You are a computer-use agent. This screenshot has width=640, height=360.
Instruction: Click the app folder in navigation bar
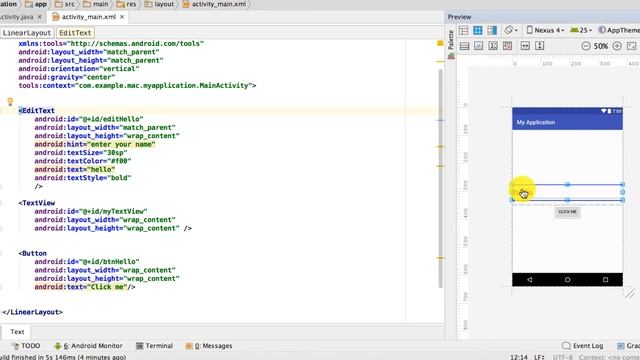pyautogui.click(x=36, y=4)
